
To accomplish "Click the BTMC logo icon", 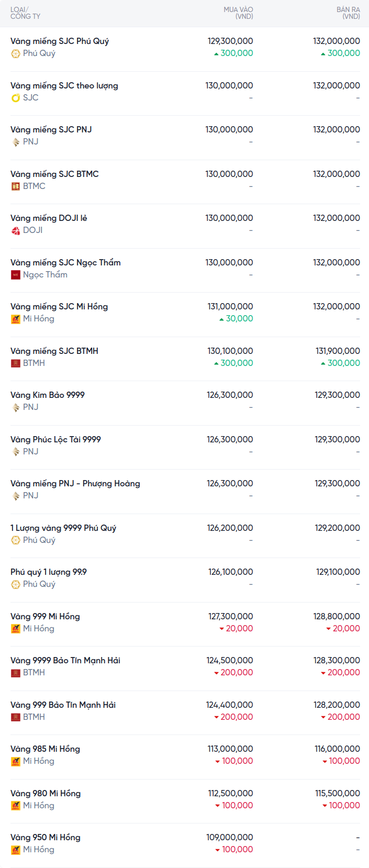I will coord(16,186).
